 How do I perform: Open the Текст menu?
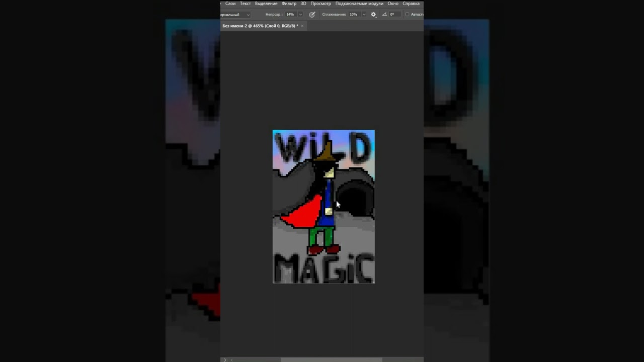tap(245, 4)
